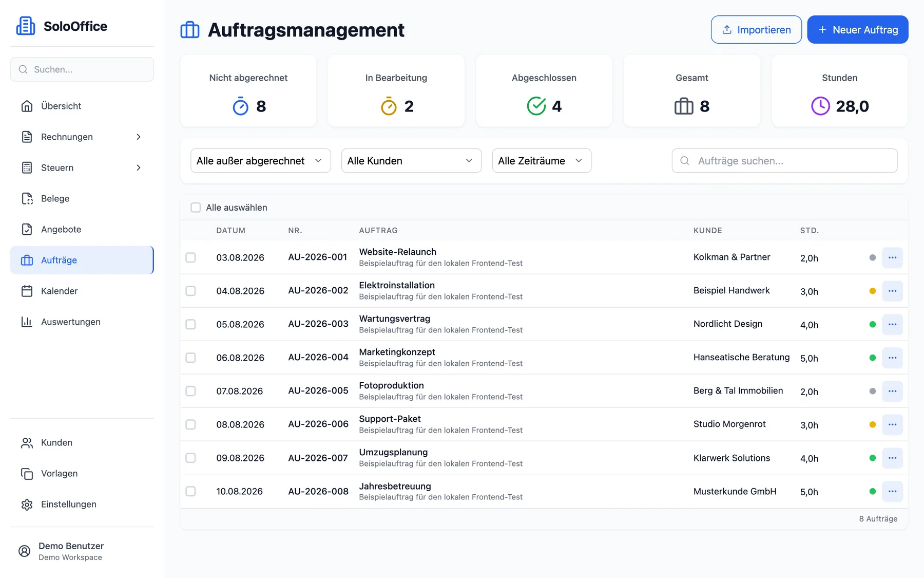The image size is (924, 578).
Task: Create a Neuer Auftrag
Action: pos(858,30)
